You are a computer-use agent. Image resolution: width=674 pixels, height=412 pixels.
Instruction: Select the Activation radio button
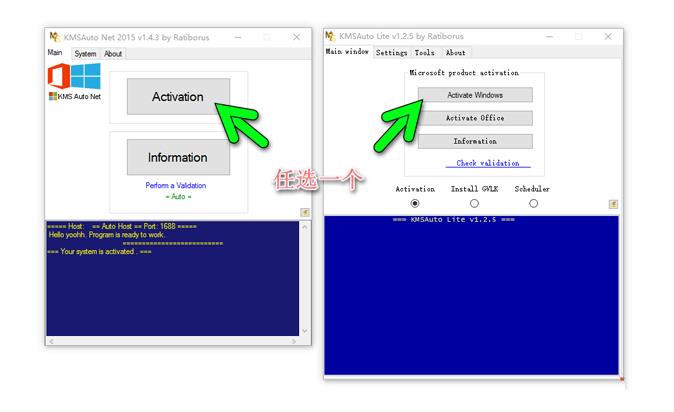(415, 203)
